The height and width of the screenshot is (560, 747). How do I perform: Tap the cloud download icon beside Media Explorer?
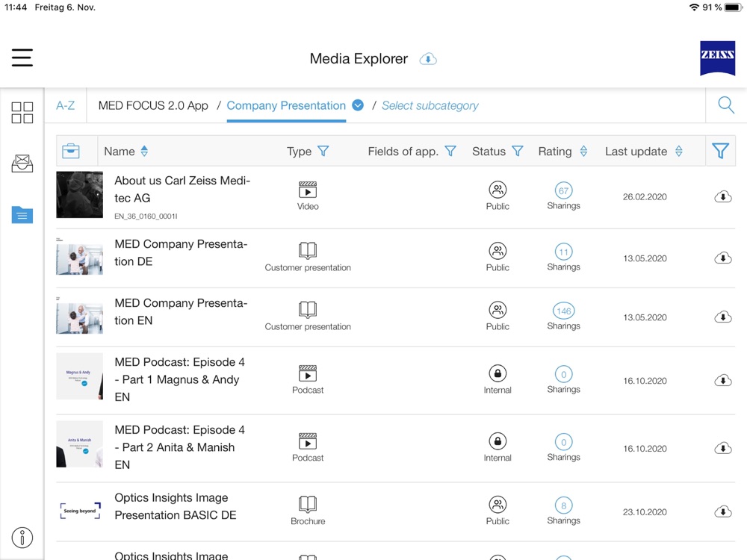tap(428, 59)
